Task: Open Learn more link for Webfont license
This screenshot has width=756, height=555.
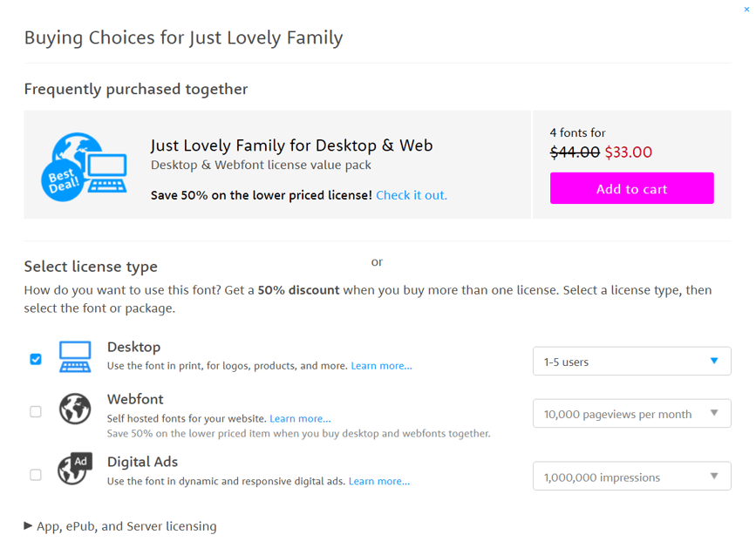Action: click(300, 419)
